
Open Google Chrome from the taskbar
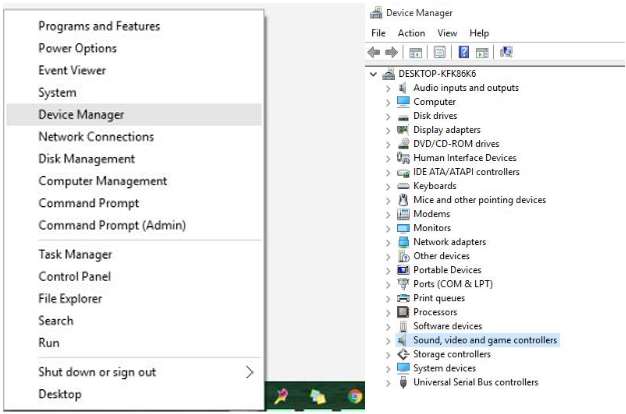355,396
